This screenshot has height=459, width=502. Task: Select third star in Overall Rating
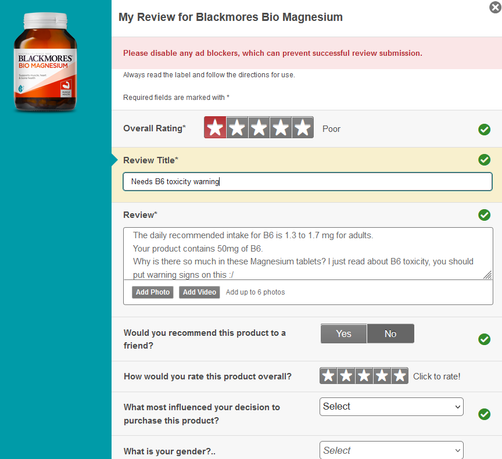[259, 127]
